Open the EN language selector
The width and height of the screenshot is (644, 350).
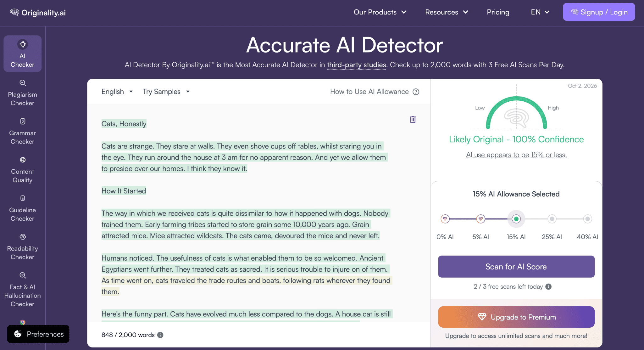tap(540, 12)
